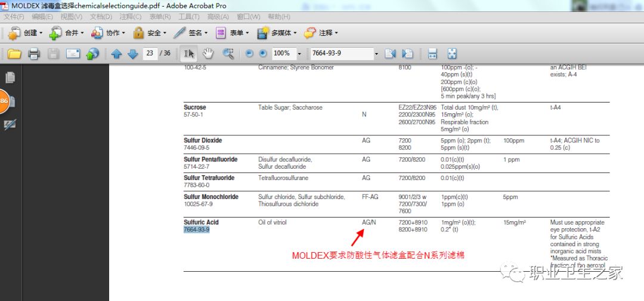The height and width of the screenshot is (301, 644).
Task: Click the 15mg/m³ IDLH value
Action: tap(515, 222)
